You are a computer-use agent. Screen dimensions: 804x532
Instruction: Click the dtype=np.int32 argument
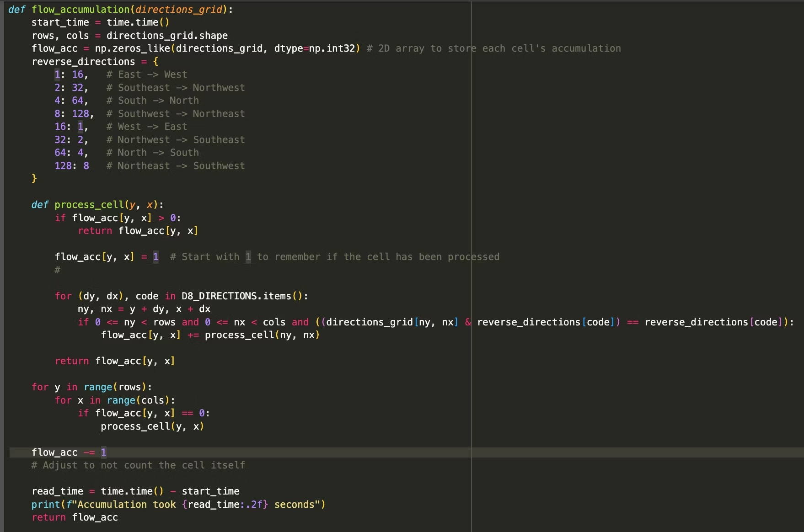tap(316, 48)
